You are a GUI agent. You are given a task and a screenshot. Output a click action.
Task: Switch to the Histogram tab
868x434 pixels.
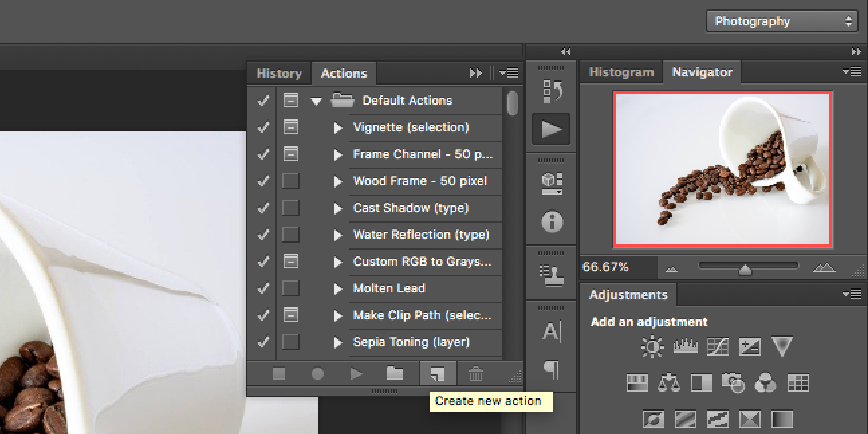[621, 72]
